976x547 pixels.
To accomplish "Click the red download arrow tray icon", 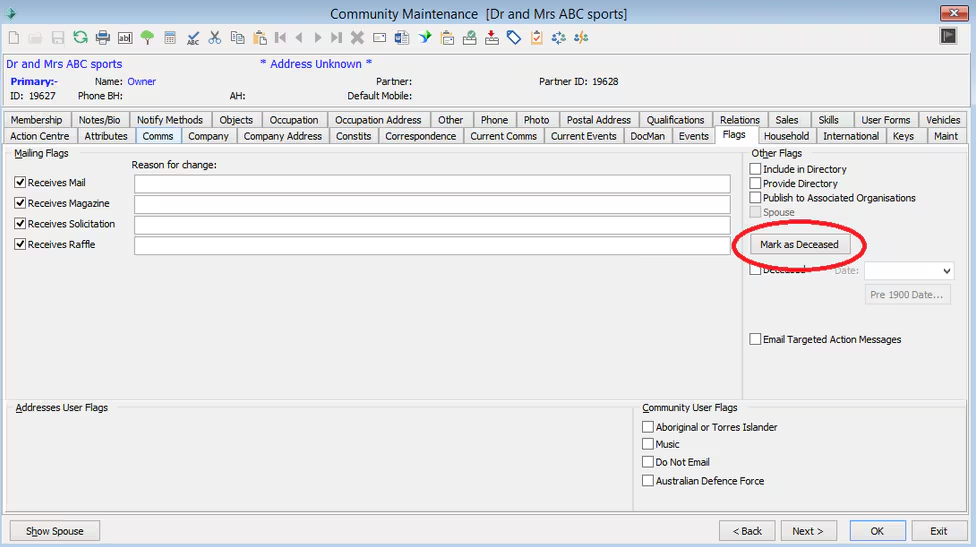I will (x=492, y=38).
